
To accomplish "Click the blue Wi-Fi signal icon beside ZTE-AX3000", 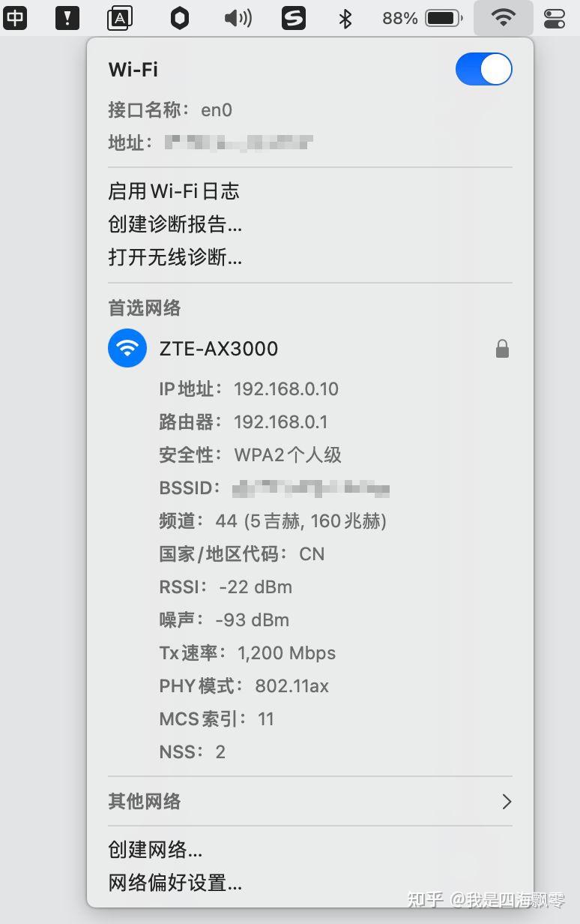I will (x=127, y=348).
